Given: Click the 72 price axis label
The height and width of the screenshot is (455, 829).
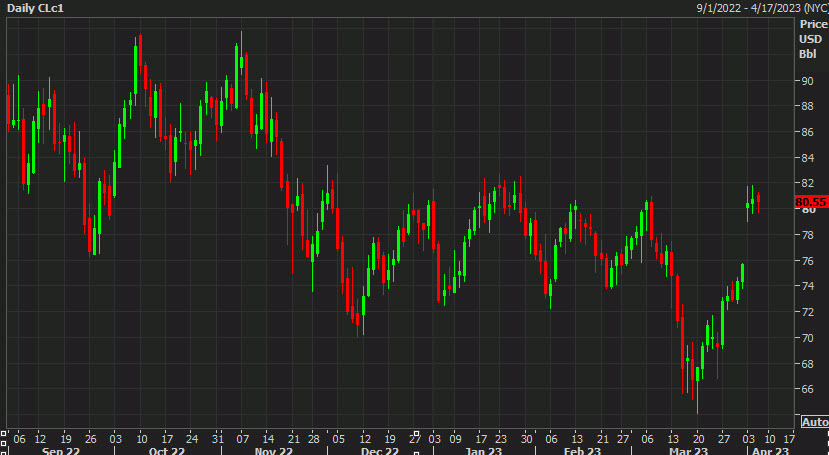Looking at the screenshot, I should pos(807,312).
